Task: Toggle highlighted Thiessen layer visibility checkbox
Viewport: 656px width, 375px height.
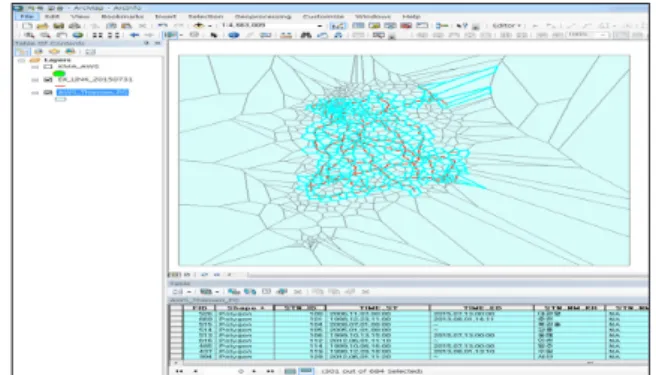Action: point(48,92)
